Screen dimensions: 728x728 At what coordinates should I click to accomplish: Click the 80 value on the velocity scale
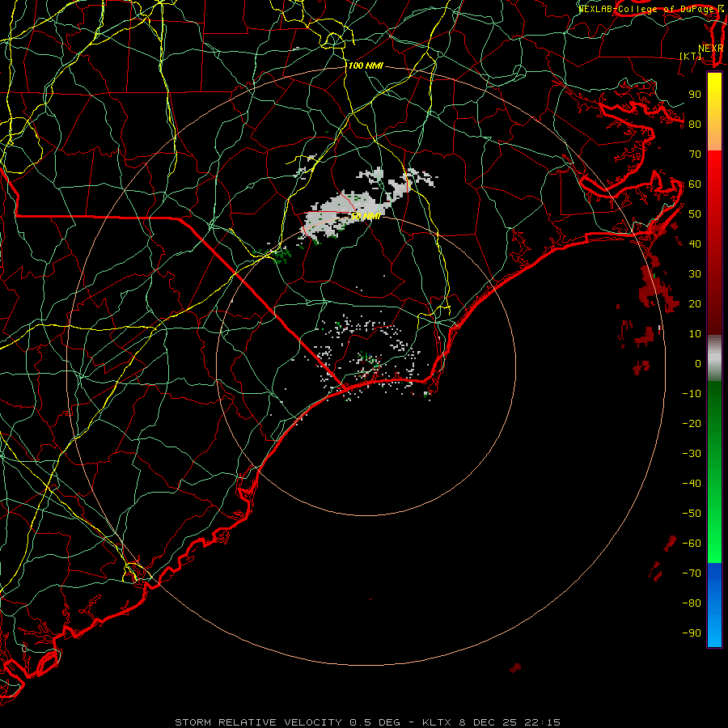(695, 124)
